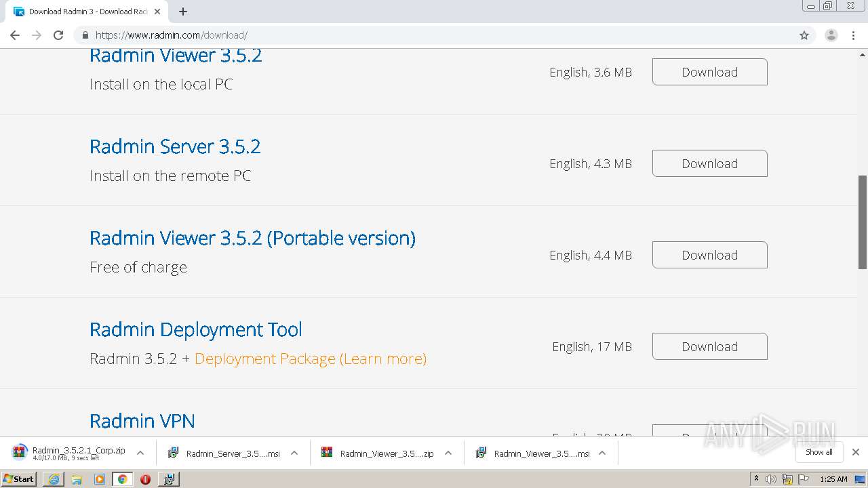This screenshot has height=488, width=868.
Task: Open Windows Media Player from taskbar
Action: click(x=100, y=479)
